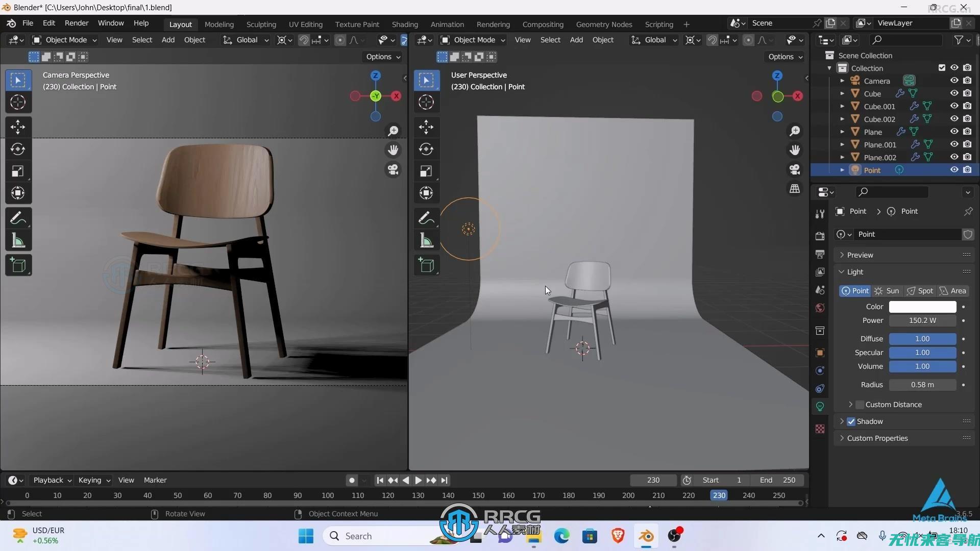Toggle the Shadow checkbox

coord(851,421)
